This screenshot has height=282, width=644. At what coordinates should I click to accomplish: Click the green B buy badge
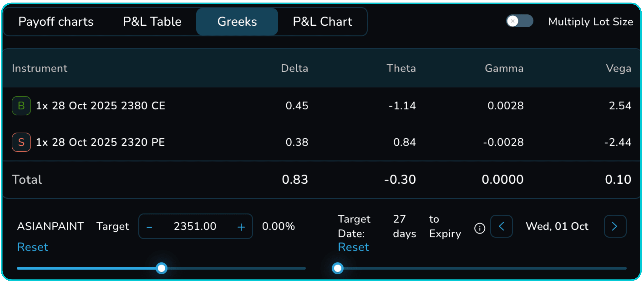click(x=21, y=106)
